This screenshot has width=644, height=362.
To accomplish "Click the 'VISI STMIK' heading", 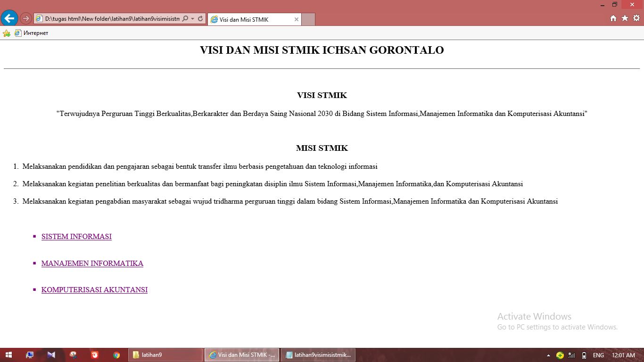I will [322, 95].
